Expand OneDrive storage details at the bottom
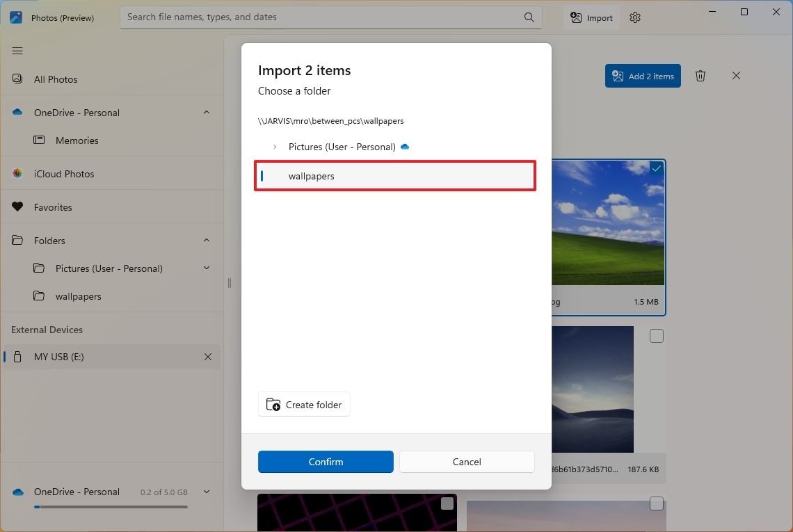Screen dimensions: 793x532 point(206,492)
